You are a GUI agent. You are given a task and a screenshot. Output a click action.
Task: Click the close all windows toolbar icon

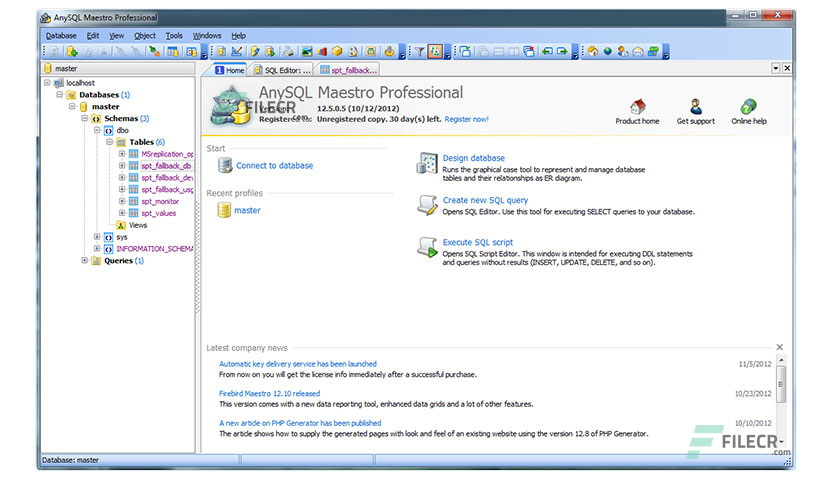click(529, 52)
